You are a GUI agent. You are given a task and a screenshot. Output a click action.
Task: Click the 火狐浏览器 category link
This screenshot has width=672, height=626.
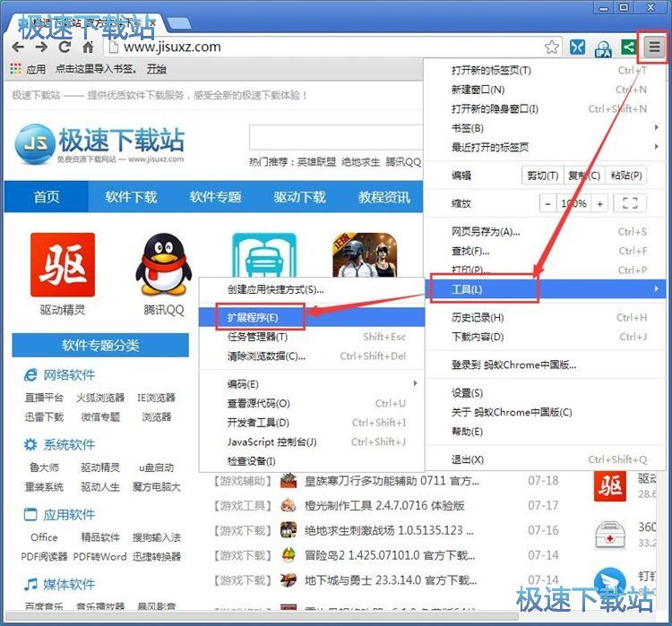[100, 398]
